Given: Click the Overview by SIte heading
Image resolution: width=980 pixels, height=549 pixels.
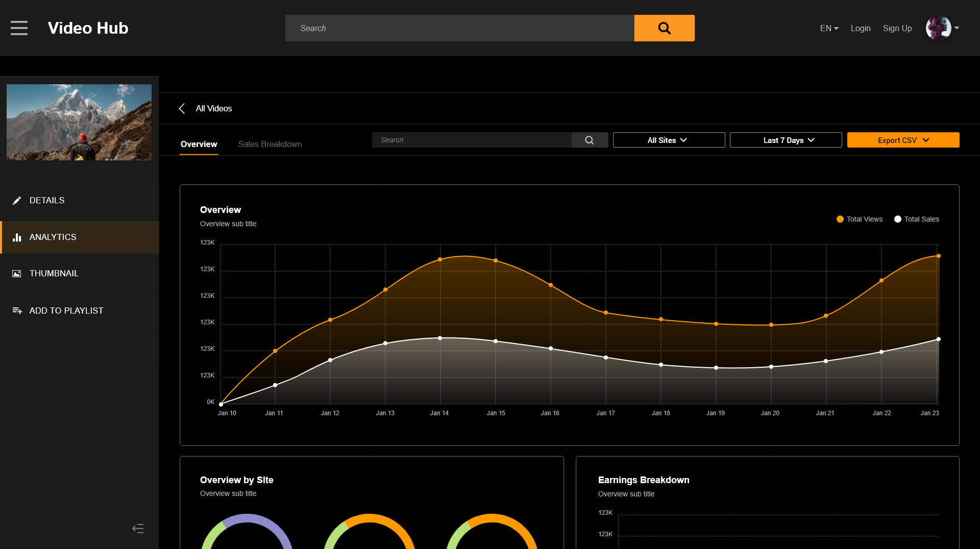Looking at the screenshot, I should pos(237,480).
